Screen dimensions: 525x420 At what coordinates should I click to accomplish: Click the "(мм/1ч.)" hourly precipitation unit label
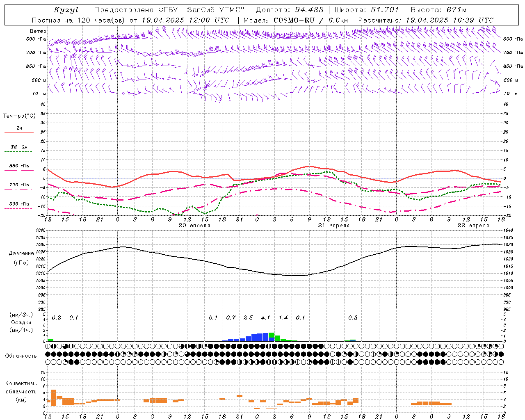click(x=21, y=330)
